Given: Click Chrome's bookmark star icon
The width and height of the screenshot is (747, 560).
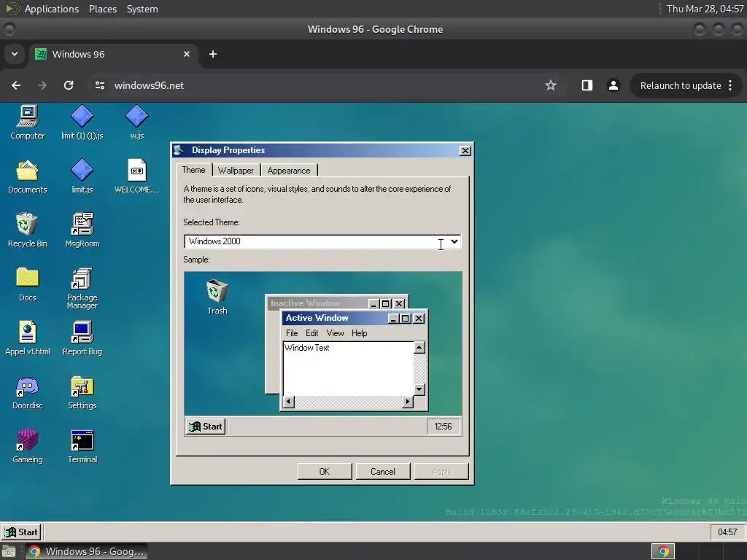Looking at the screenshot, I should click(x=551, y=85).
